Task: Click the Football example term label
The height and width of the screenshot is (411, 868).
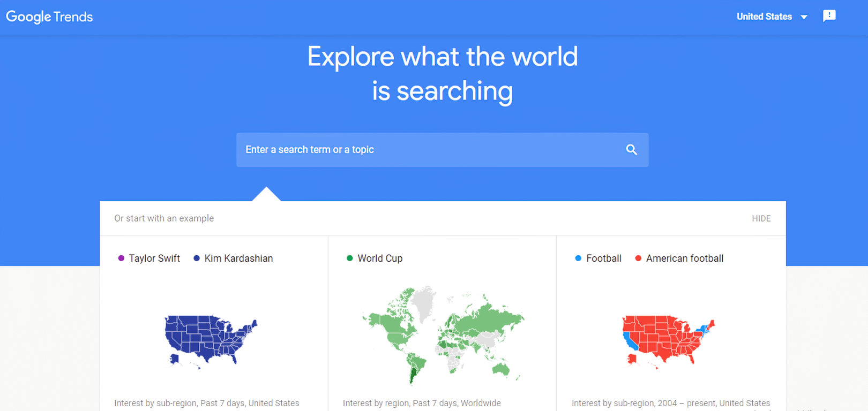Action: tap(604, 258)
